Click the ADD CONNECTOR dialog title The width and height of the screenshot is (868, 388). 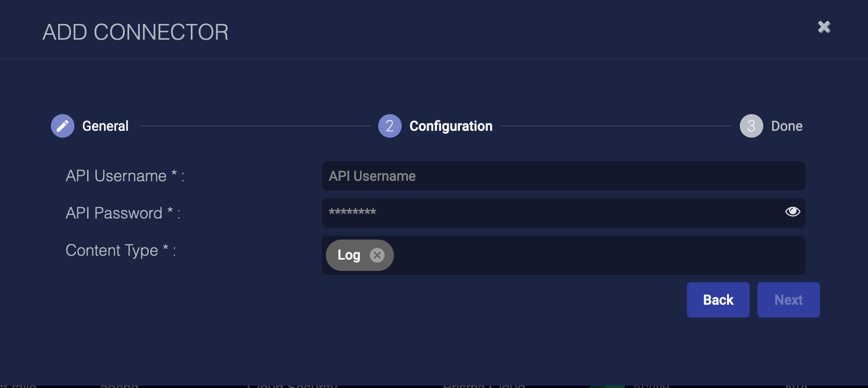click(136, 32)
